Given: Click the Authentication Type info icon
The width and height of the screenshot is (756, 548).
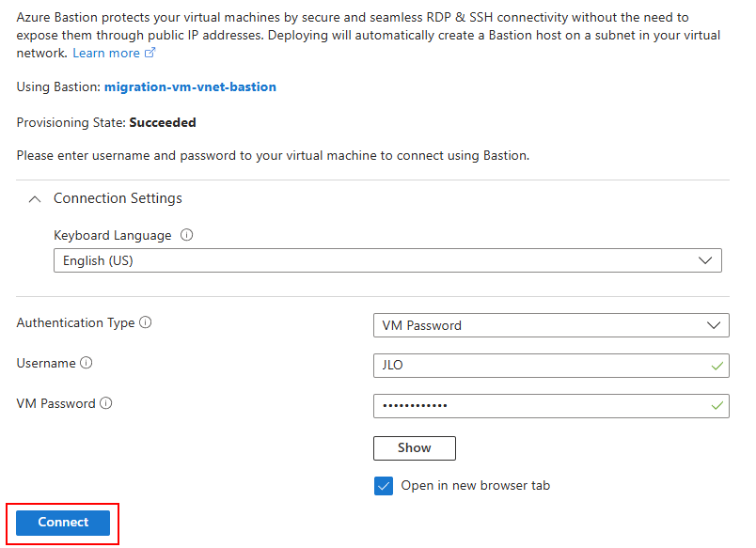Looking at the screenshot, I should pos(146,322).
